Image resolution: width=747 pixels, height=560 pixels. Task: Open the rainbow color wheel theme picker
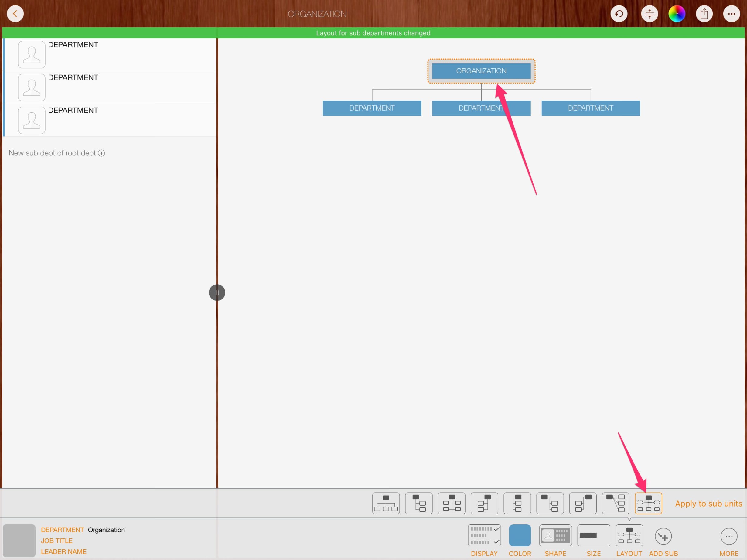[677, 14]
